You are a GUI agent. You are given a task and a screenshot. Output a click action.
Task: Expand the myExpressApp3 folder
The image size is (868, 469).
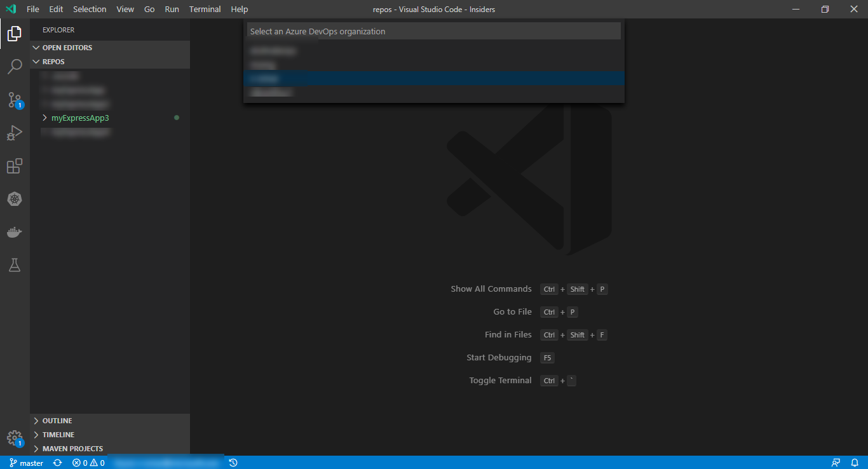[110, 118]
